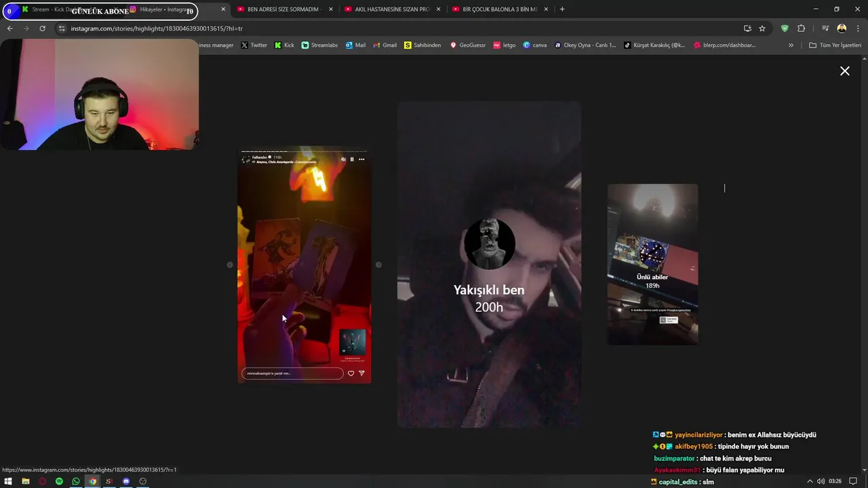868x488 pixels.
Task: Pause the playing Instagram story
Action: pos(352,159)
